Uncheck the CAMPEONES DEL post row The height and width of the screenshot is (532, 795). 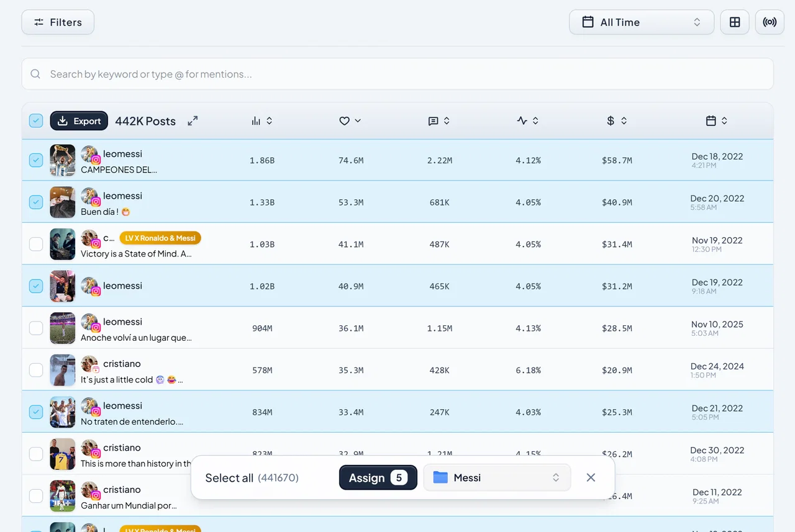pos(36,160)
